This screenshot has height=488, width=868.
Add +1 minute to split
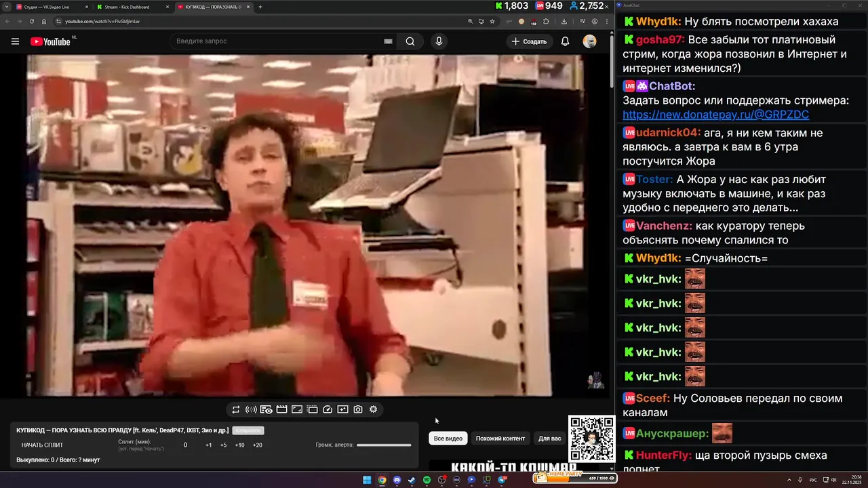(208, 445)
